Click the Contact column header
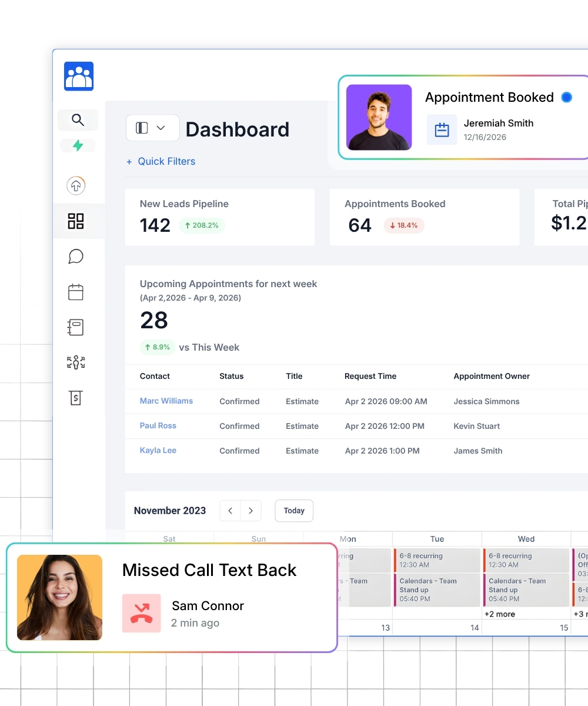The image size is (588, 706). pos(155,376)
